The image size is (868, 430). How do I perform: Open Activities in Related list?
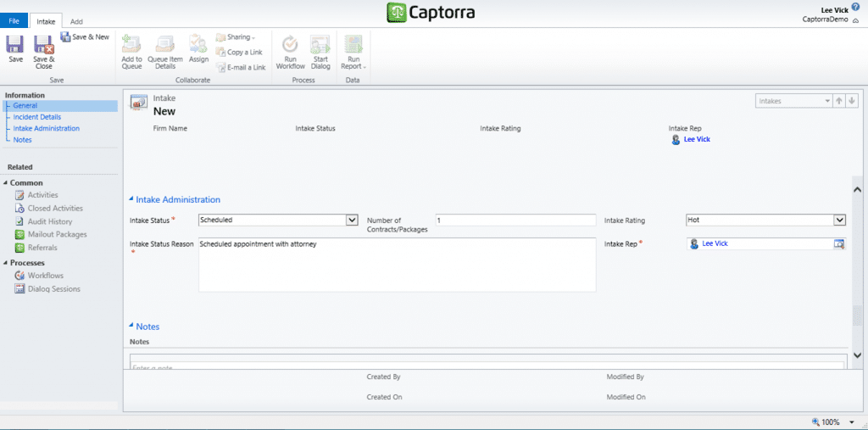pos(36,195)
